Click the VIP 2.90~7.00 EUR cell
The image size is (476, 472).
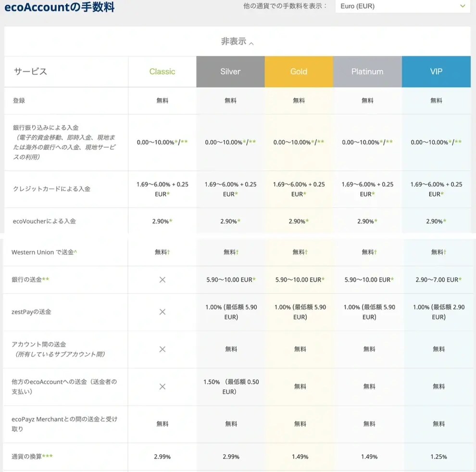click(438, 280)
